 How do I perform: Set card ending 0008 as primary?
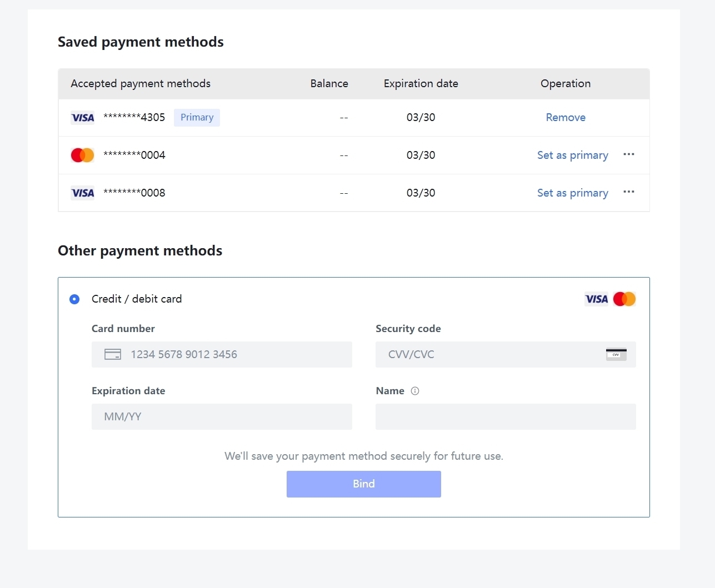[572, 193]
